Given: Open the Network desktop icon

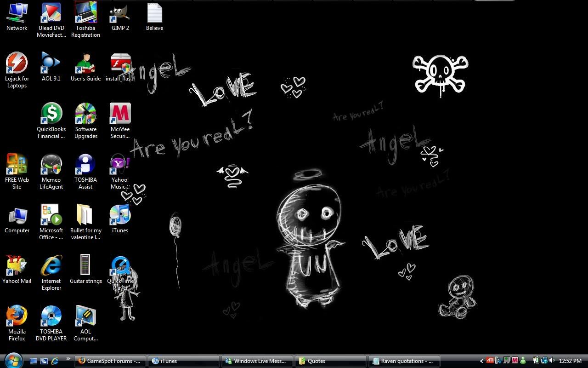Looking at the screenshot, I should pos(17,17).
